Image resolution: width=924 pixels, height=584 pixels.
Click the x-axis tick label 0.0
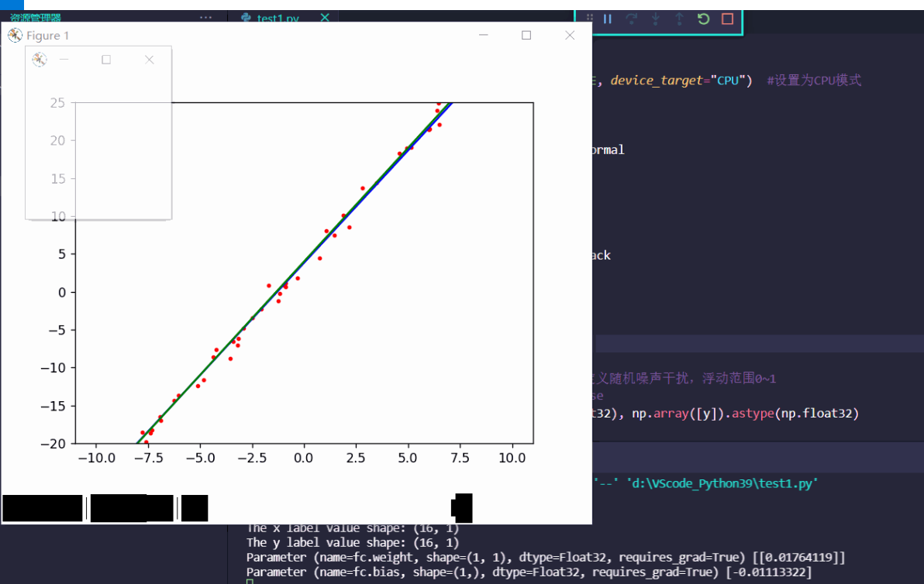coord(304,458)
